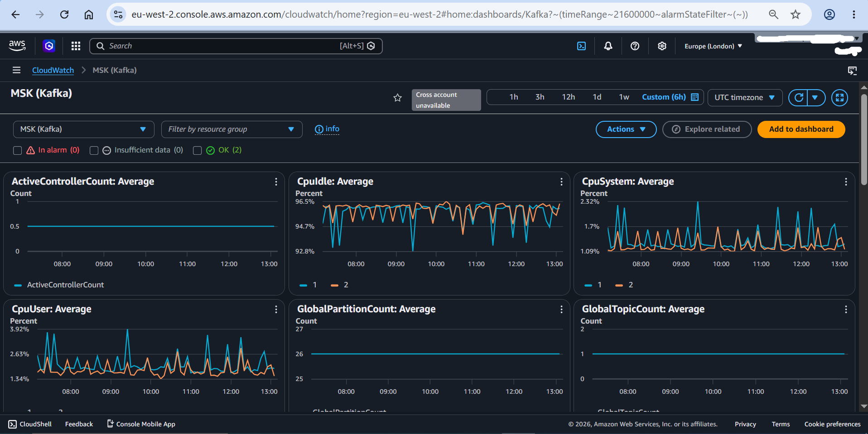Viewport: 868px width, 434px height.
Task: Click the browser reload button
Action: pyautogui.click(x=64, y=14)
